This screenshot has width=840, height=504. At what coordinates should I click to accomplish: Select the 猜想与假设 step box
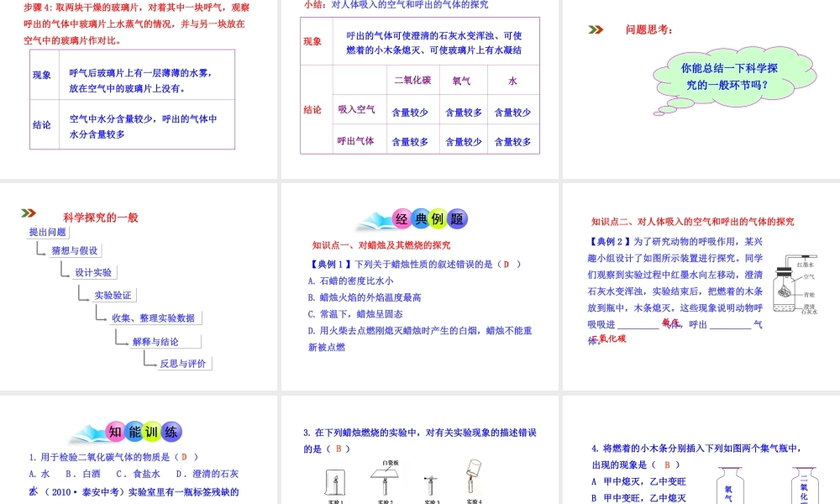[x=75, y=250]
